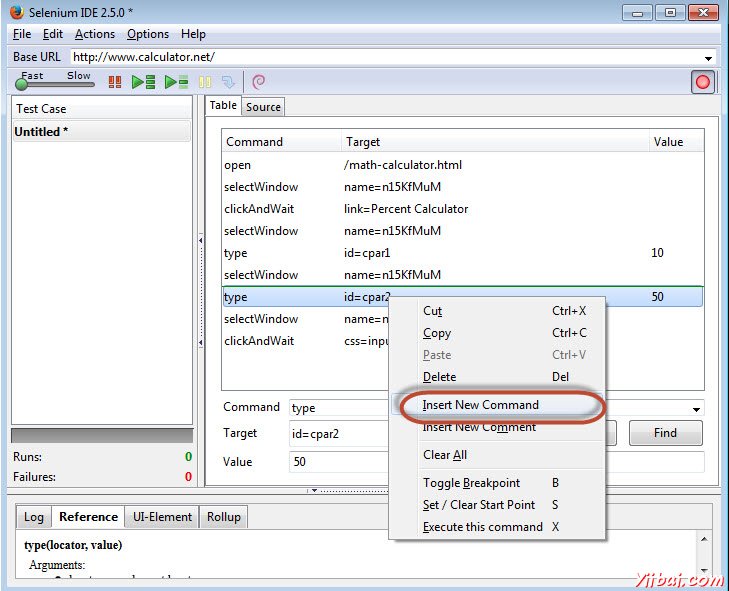Collapse the bottom pane via splitter arrow

[314, 491]
